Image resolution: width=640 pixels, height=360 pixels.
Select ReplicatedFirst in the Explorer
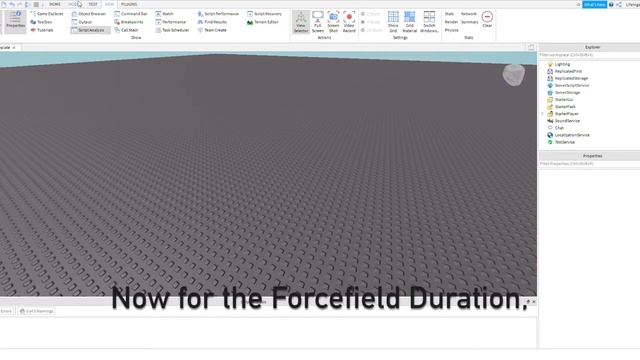[x=568, y=71]
